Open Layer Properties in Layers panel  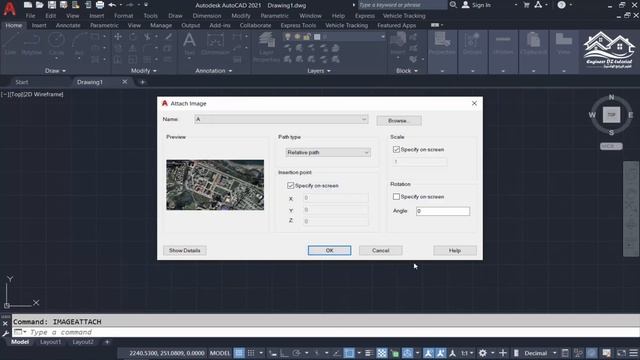tap(267, 47)
